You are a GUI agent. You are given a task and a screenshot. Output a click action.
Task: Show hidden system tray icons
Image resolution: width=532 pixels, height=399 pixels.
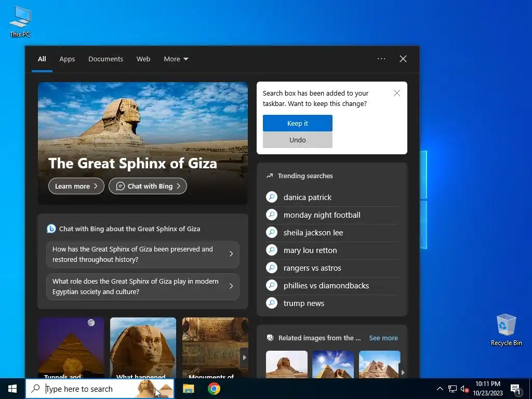pyautogui.click(x=440, y=389)
